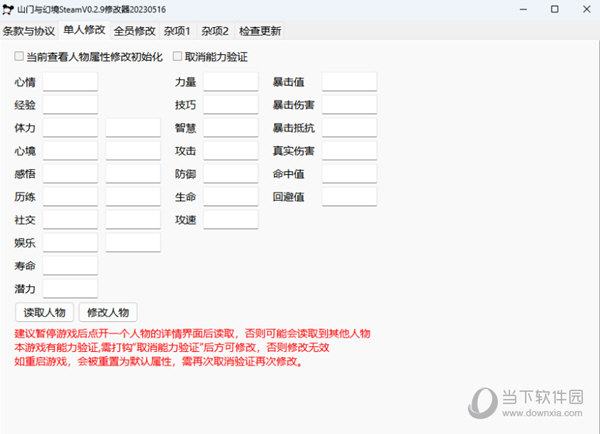Maximize the trainer window
Image resolution: width=600 pixels, height=434 pixels.
pos(554,9)
